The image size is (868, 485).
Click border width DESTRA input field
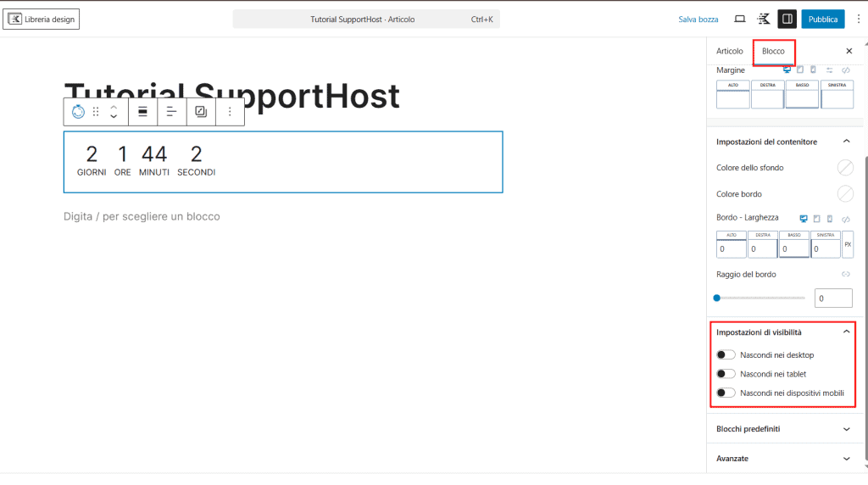click(x=763, y=248)
